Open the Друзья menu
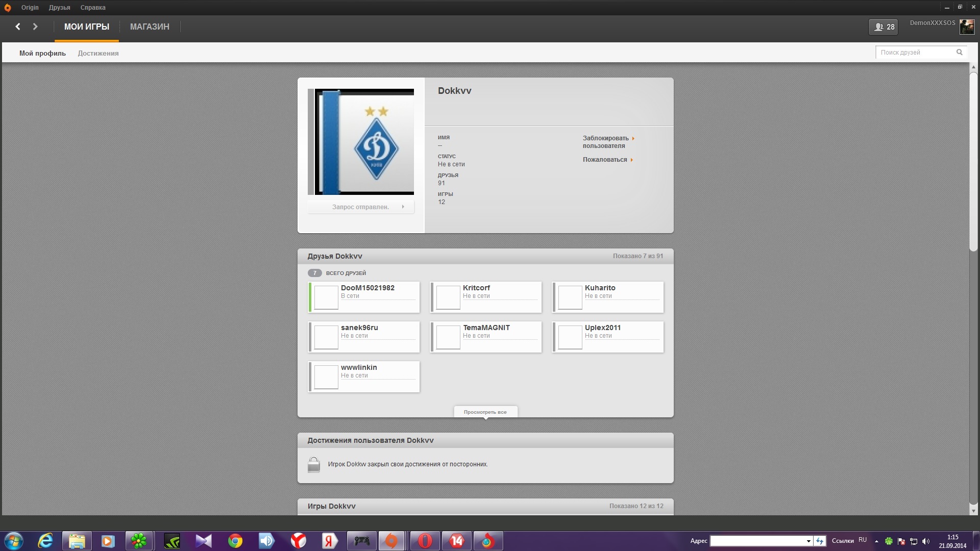Viewport: 980px width, 551px height. 60,8
